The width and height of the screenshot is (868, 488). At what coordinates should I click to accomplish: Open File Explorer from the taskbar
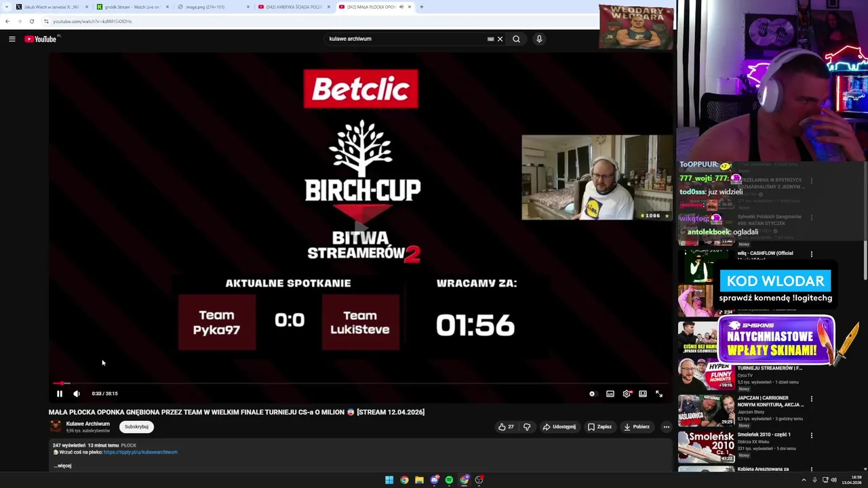tap(419, 480)
